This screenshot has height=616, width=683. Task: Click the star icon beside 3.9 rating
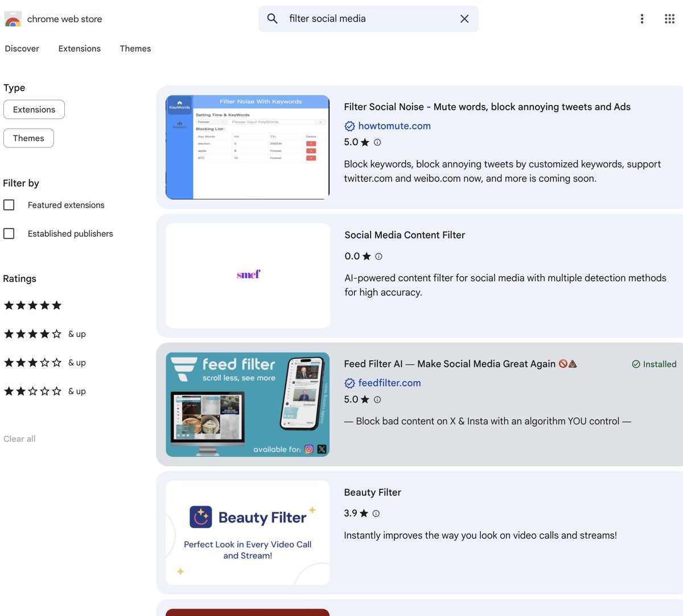pos(364,514)
